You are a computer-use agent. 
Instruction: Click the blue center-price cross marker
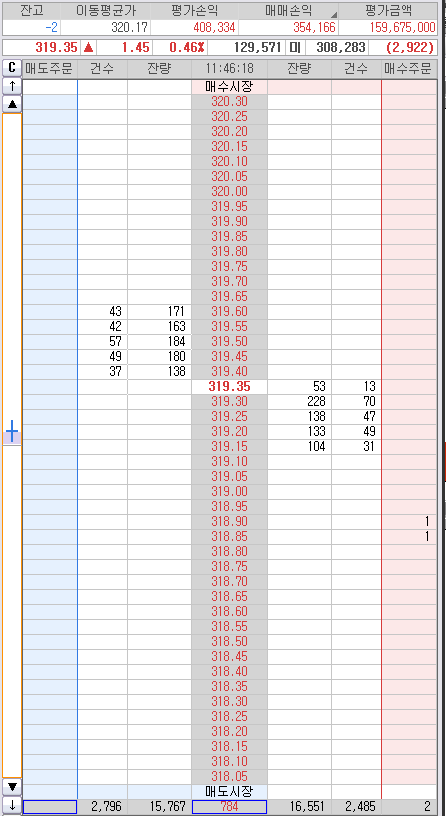[12, 432]
